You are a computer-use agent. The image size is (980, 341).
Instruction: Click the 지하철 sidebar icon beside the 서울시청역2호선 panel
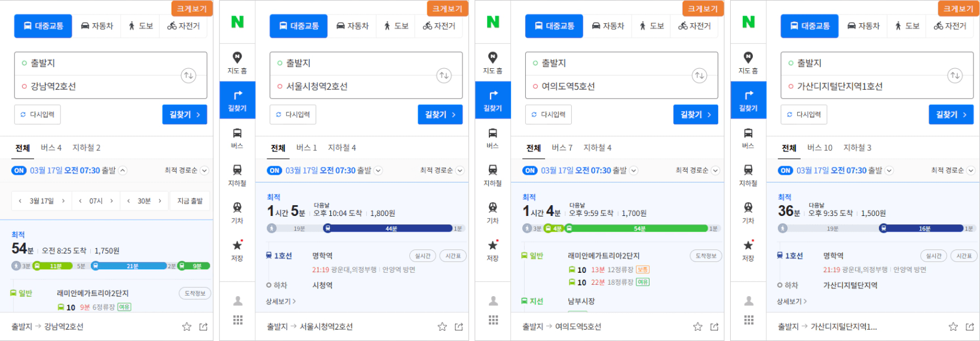[237, 175]
